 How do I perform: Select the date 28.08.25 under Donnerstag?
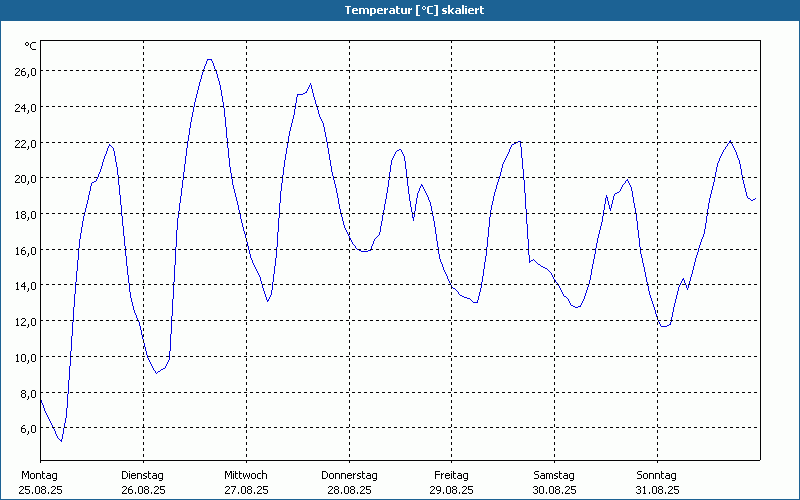(x=349, y=490)
